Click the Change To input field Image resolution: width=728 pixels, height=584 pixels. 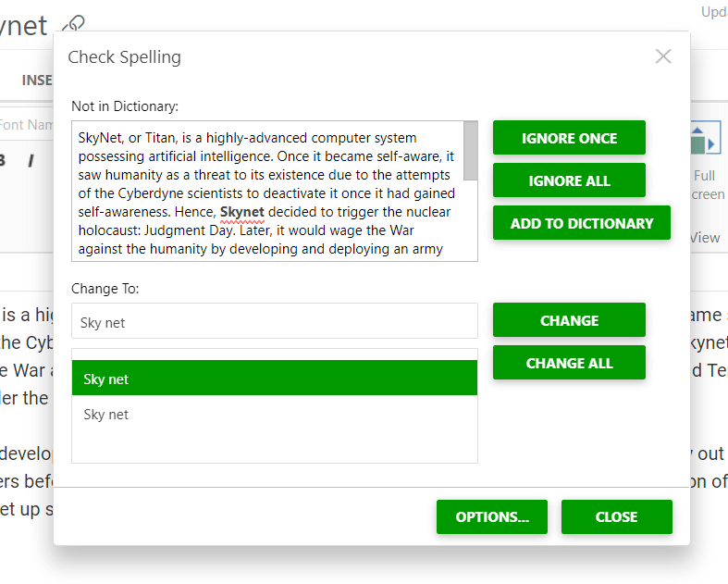coord(275,321)
